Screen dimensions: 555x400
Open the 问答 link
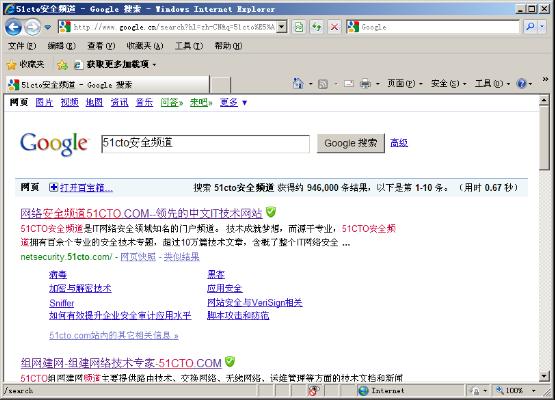point(171,103)
